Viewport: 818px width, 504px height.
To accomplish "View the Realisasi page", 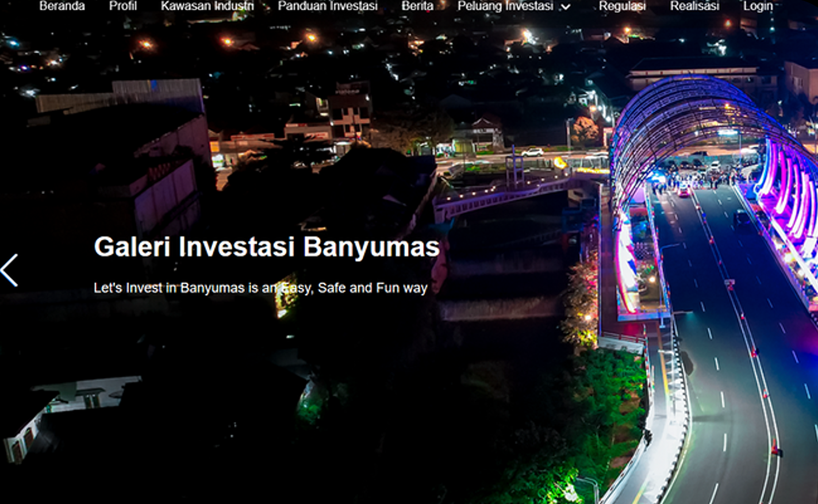I will 694,6.
